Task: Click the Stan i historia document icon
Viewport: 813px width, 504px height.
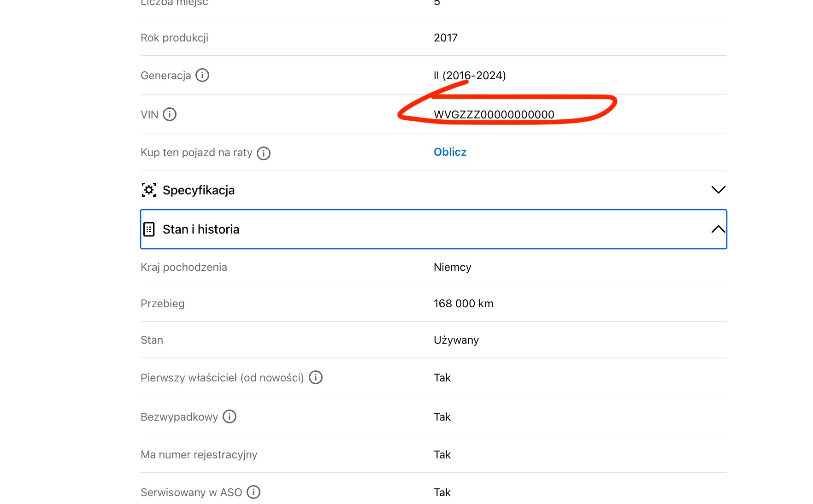Action: coord(149,229)
